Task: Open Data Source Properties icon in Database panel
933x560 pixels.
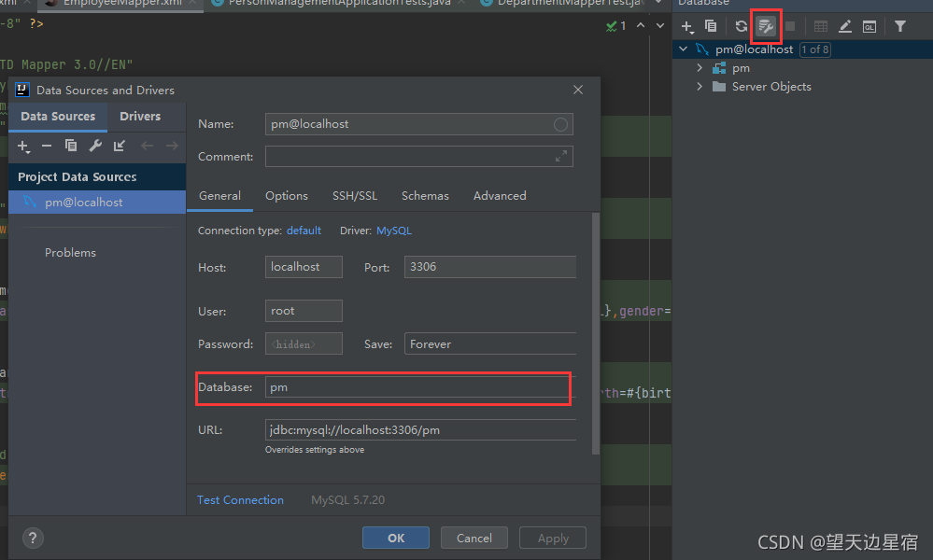Action: coord(766,26)
